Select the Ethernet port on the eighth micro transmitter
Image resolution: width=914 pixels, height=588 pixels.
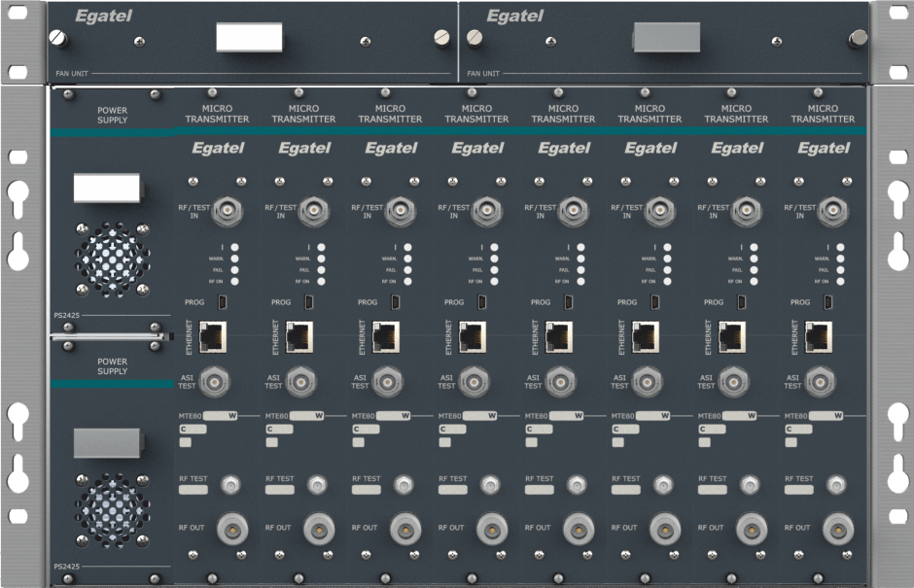(x=819, y=337)
